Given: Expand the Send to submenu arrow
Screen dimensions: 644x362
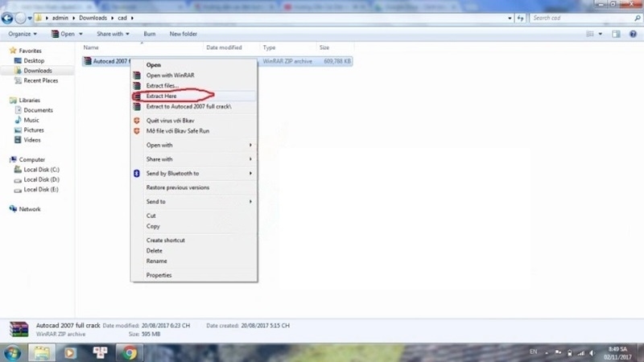Looking at the screenshot, I should [250, 201].
